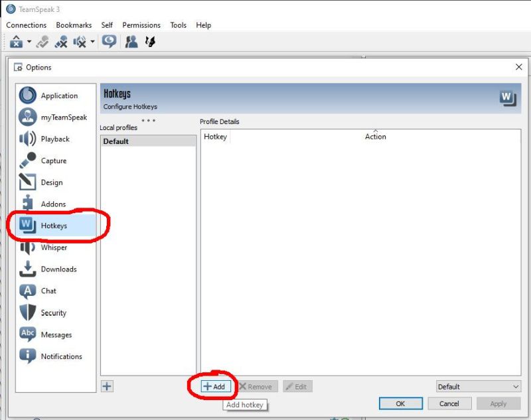The width and height of the screenshot is (531, 420).
Task: Open the Tools menu
Action: click(178, 25)
